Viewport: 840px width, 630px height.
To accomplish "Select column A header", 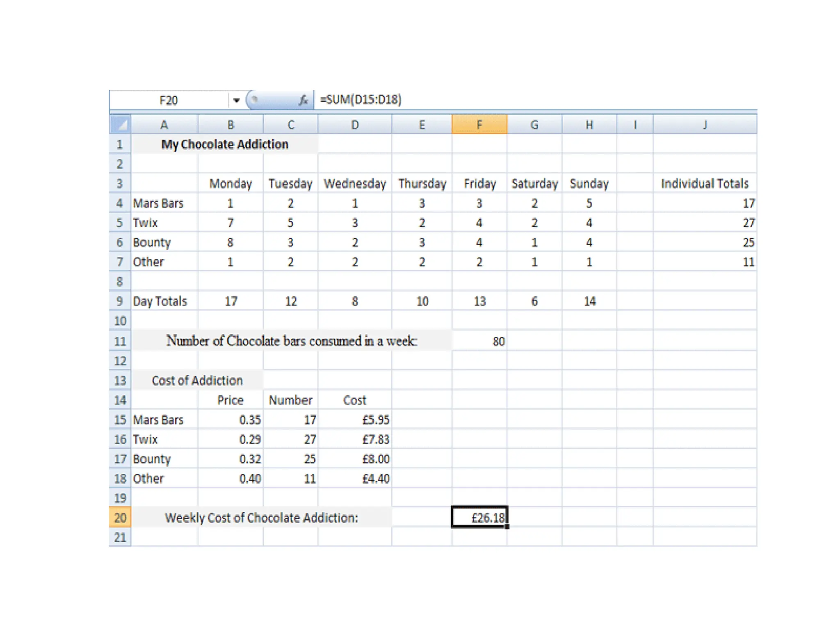I will point(164,124).
